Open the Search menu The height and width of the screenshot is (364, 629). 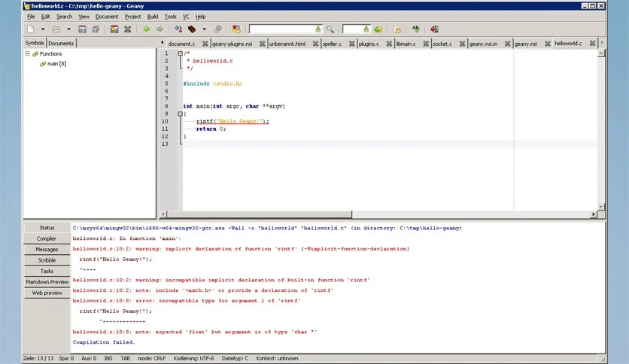pyautogui.click(x=64, y=17)
